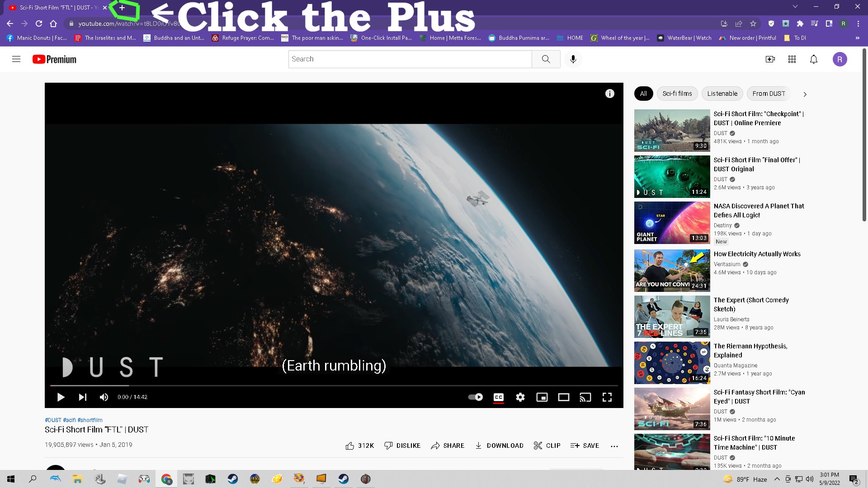The width and height of the screenshot is (868, 488).
Task: Open Checkpoint short film thumbnail
Action: point(672,131)
